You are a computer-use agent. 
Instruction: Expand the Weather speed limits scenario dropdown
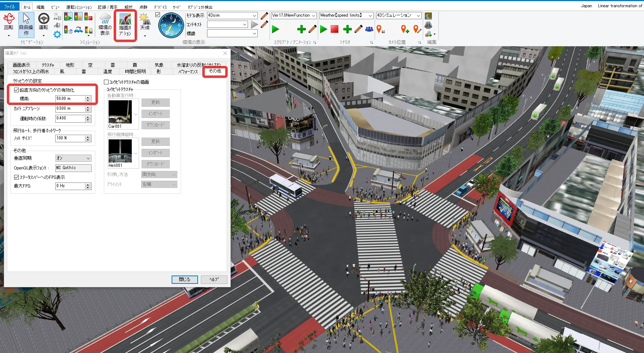click(370, 16)
